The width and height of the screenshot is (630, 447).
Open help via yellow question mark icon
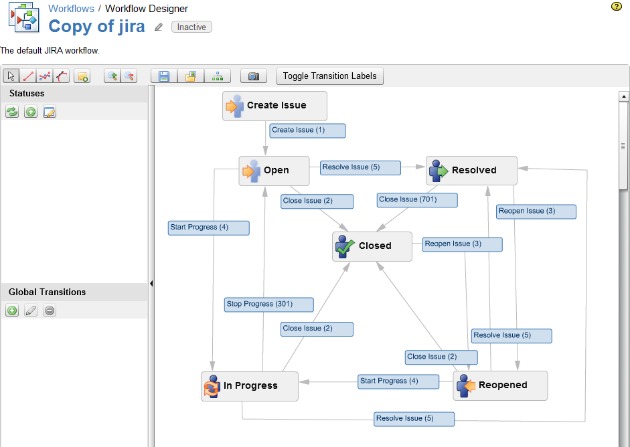[x=616, y=7]
